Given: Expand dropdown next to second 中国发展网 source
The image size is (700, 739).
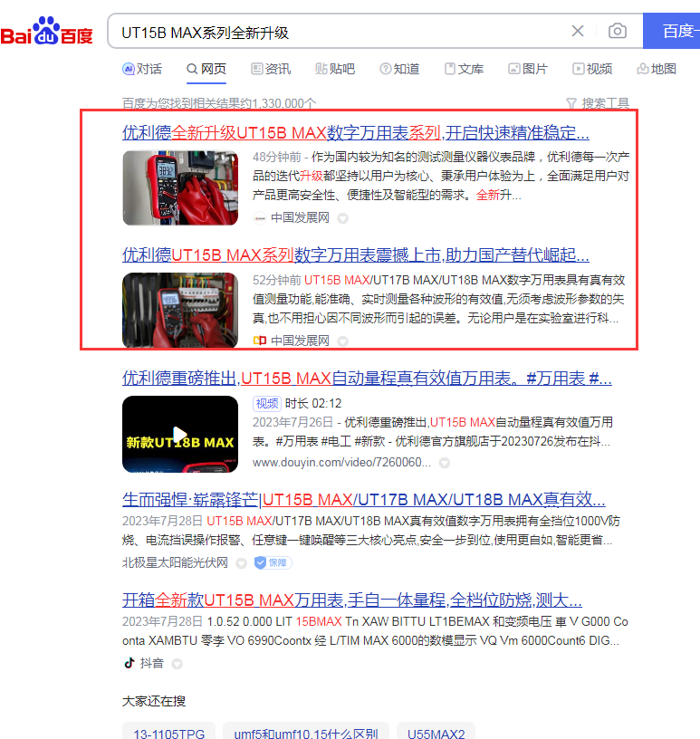Looking at the screenshot, I should (x=343, y=341).
